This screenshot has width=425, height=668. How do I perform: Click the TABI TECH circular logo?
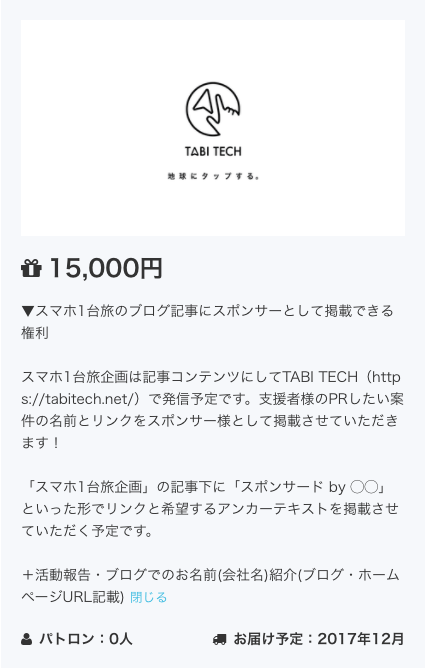213,109
